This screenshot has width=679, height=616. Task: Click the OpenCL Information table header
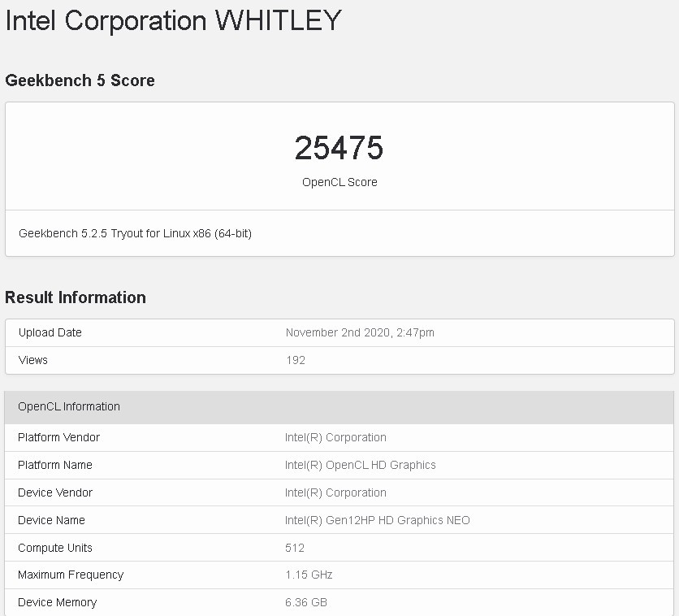coord(339,407)
